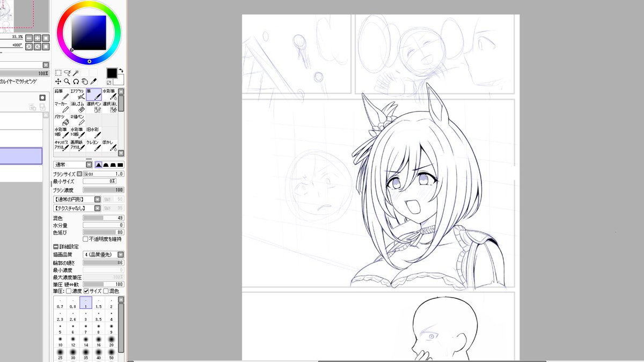Pick the 画用紙アクリル paper acrylic brush
The image size is (644, 362).
(x=77, y=146)
